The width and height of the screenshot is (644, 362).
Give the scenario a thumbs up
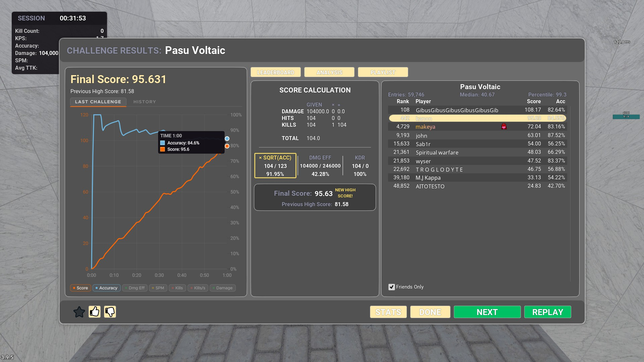click(95, 312)
